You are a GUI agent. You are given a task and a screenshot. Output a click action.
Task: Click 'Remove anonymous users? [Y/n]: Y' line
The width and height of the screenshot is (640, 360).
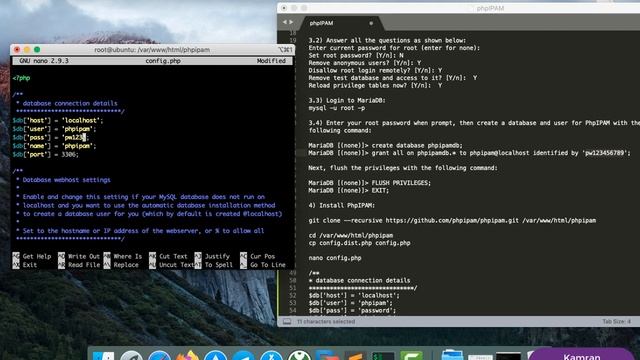[x=364, y=63]
